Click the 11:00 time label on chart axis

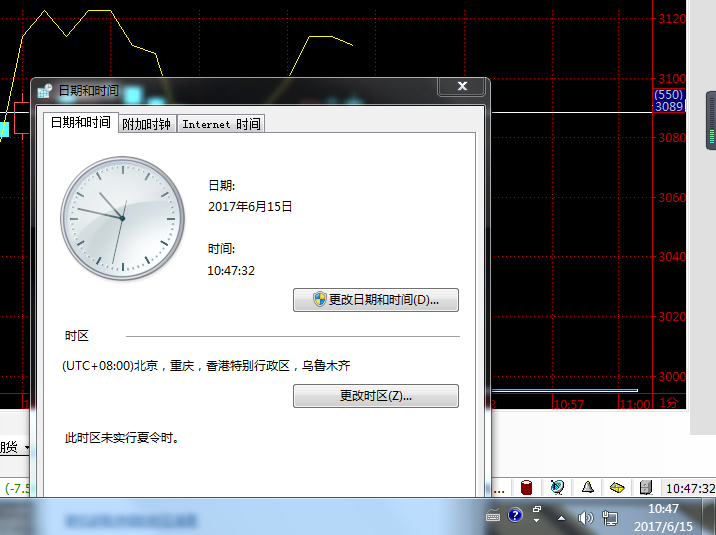635,404
